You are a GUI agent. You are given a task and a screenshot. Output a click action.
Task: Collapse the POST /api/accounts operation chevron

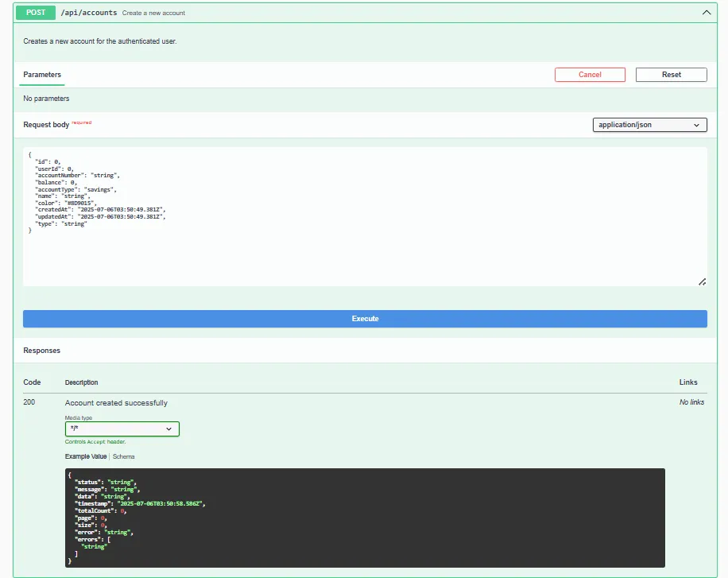pos(707,13)
